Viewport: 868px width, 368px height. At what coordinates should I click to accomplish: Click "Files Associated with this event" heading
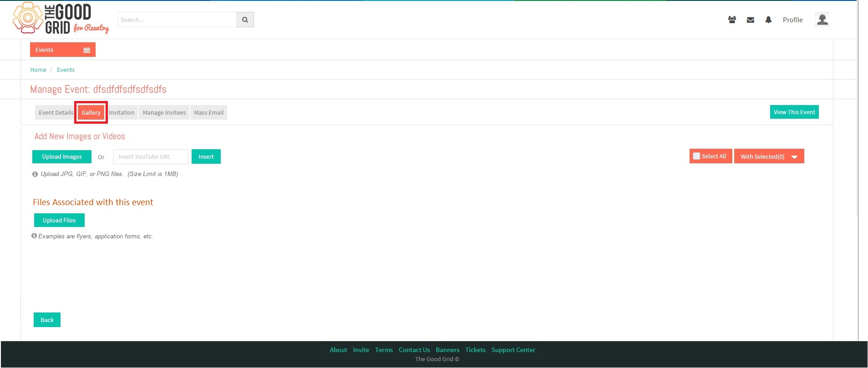93,202
